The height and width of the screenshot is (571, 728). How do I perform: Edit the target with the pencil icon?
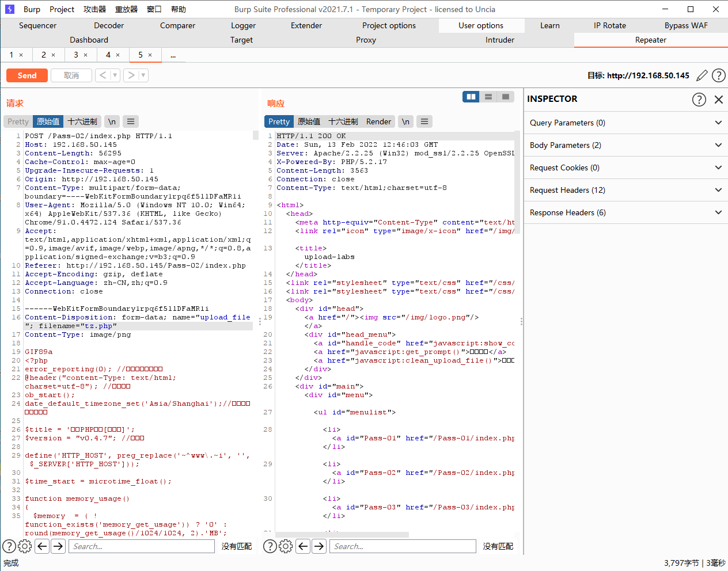[702, 75]
